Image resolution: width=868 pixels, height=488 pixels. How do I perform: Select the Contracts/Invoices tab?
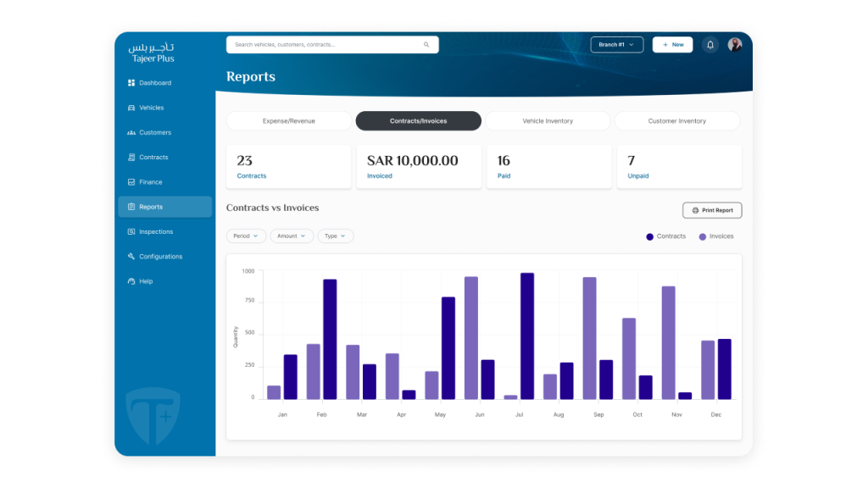[x=419, y=121]
